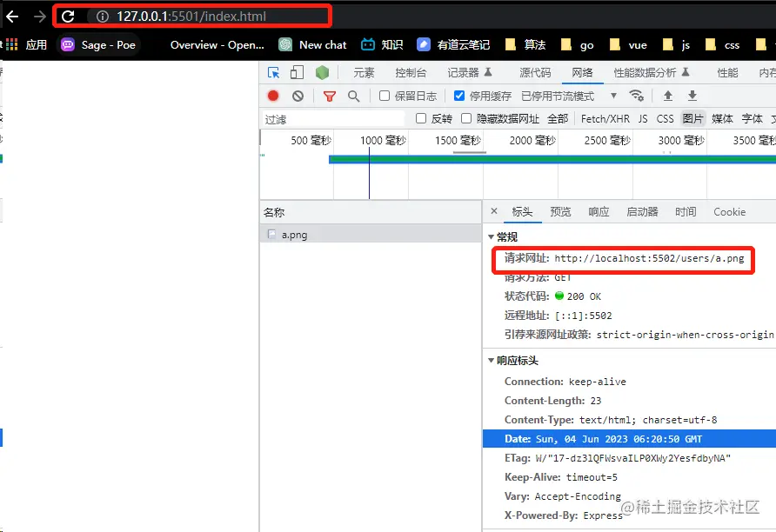The width and height of the screenshot is (776, 532).
Task: Switch to the 预览 details tab
Action: [x=561, y=212]
